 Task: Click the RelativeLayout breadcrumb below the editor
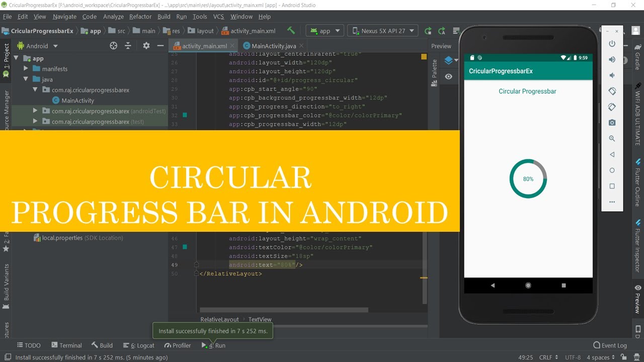pos(219,319)
